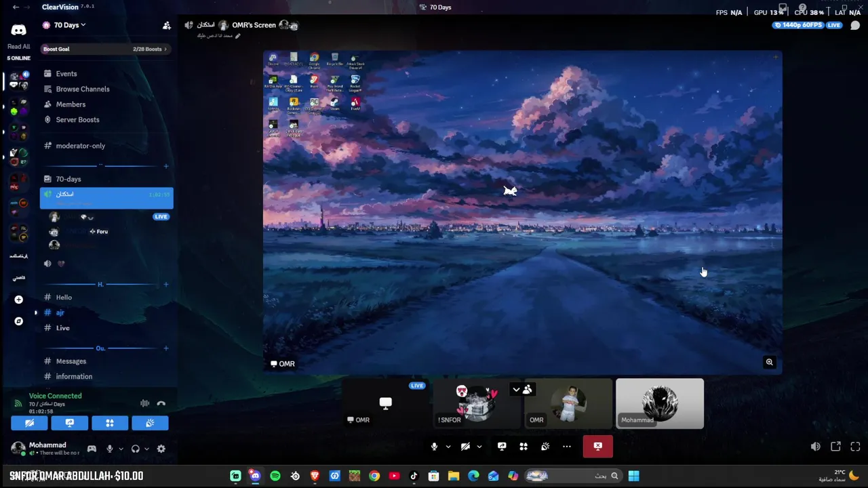This screenshot has height=488, width=868.
Task: Toggle camera in the voice panel
Action: [x=29, y=423]
